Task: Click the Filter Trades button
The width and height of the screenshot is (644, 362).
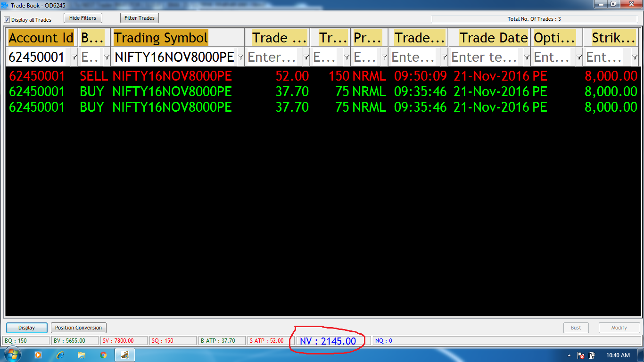Action: pos(140,18)
